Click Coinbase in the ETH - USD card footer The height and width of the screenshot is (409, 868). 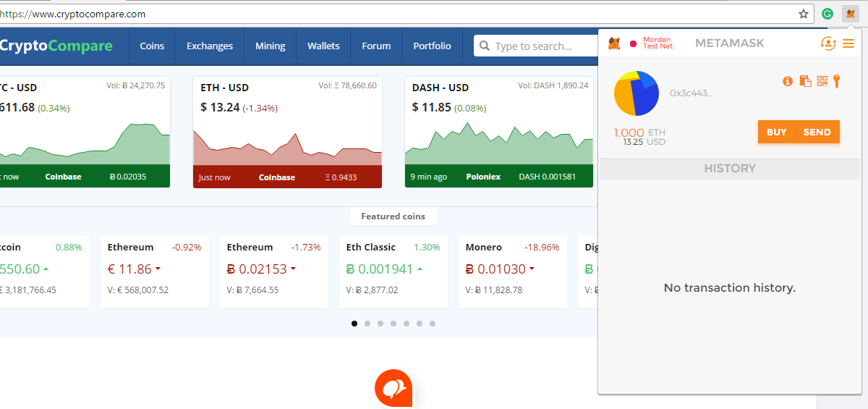(277, 177)
